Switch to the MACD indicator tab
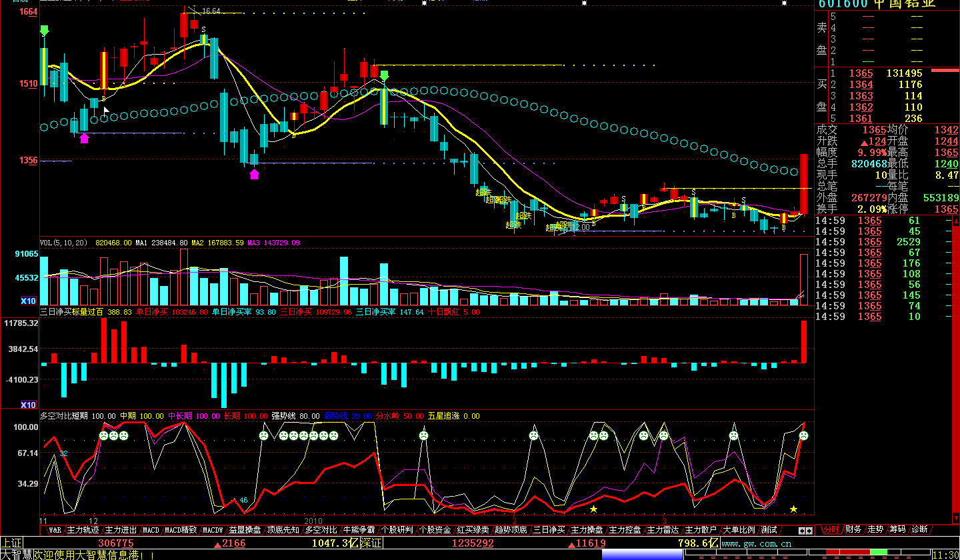 point(151,530)
